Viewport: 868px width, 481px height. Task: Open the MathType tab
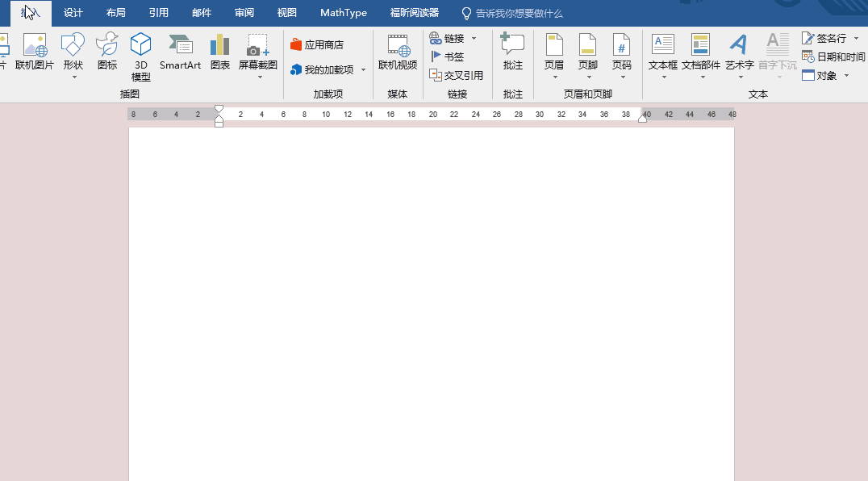pos(343,13)
